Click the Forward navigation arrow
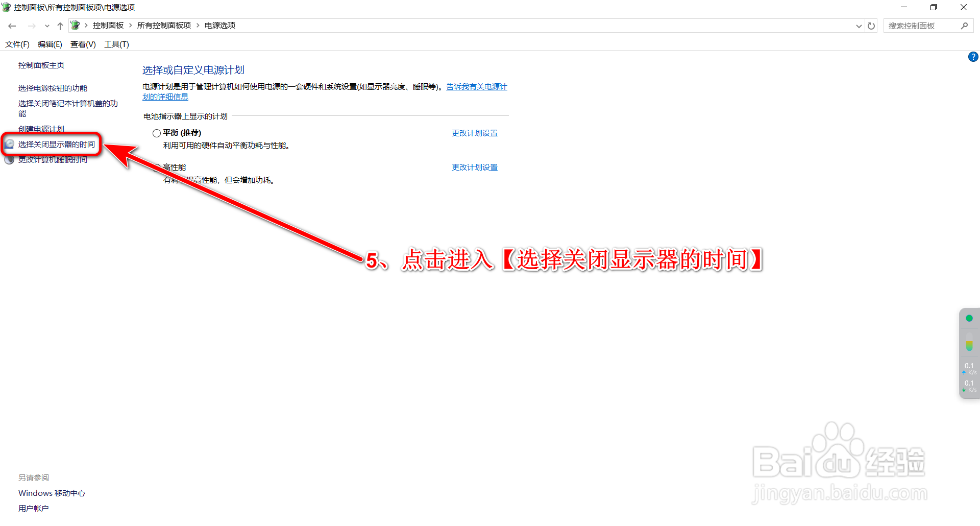Image resolution: width=980 pixels, height=526 pixels. point(32,26)
